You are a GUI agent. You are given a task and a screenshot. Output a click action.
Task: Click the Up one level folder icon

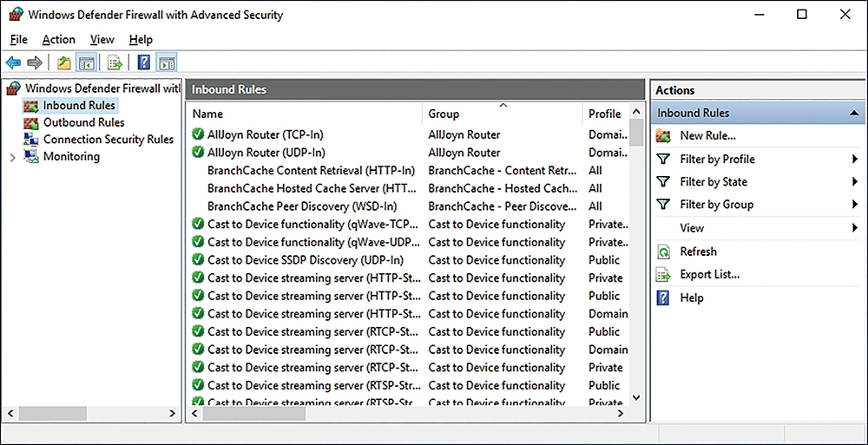point(64,62)
